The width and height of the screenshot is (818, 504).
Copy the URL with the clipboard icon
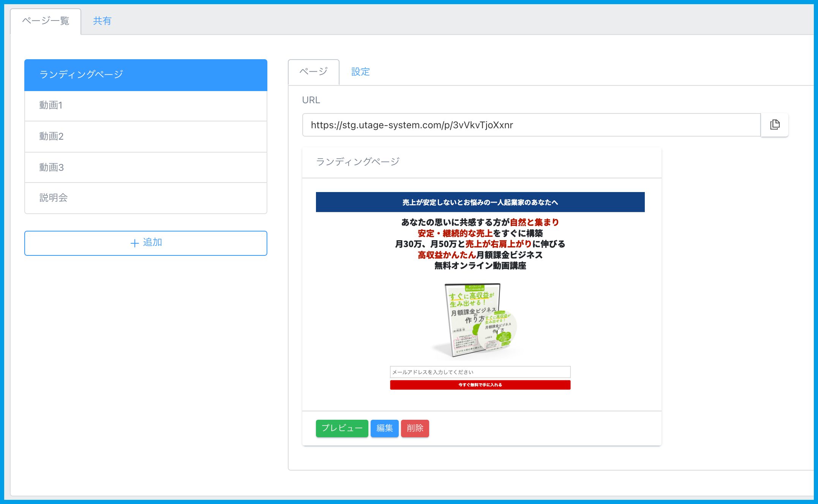775,125
